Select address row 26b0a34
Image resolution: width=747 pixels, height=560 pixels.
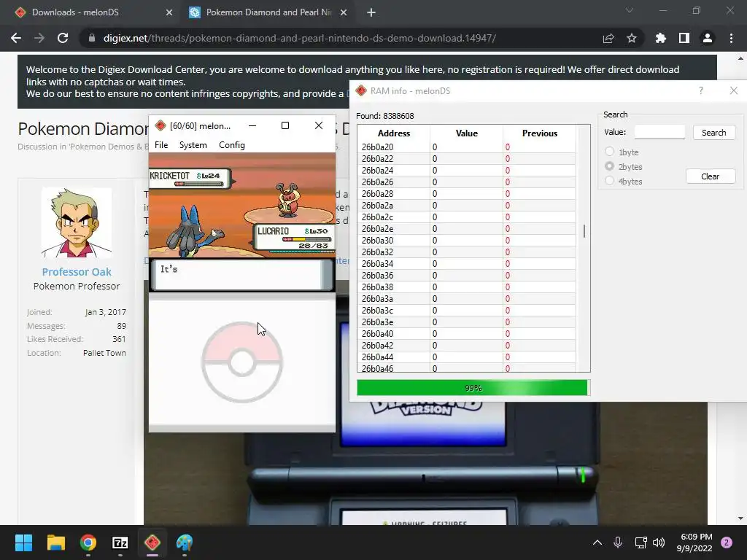coord(393,264)
